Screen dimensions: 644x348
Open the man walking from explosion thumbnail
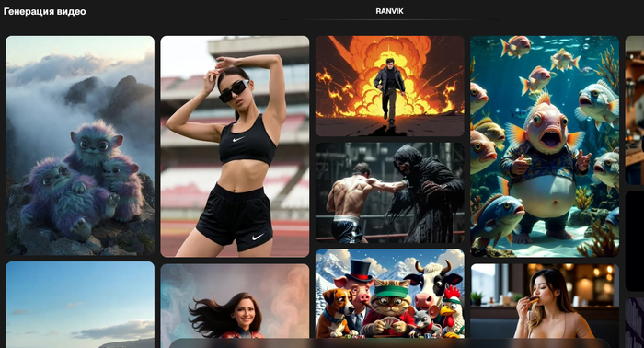pyautogui.click(x=390, y=86)
